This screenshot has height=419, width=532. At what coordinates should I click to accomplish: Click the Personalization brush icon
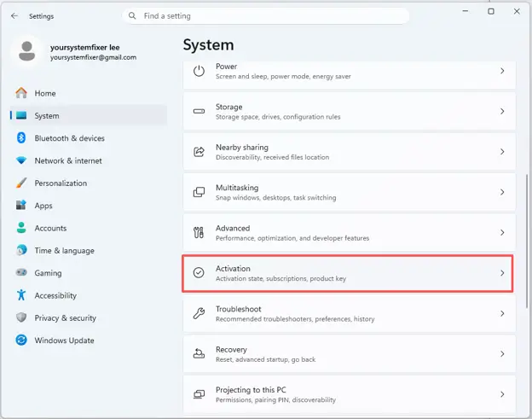tap(21, 183)
